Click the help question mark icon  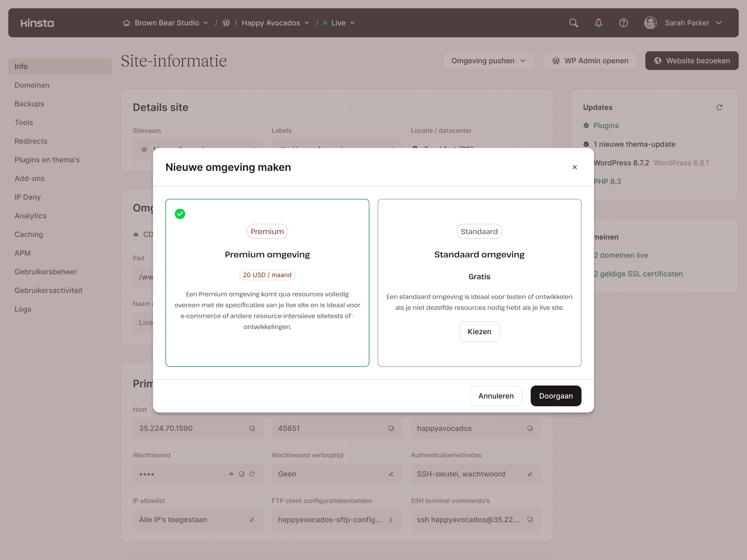[x=623, y=23]
